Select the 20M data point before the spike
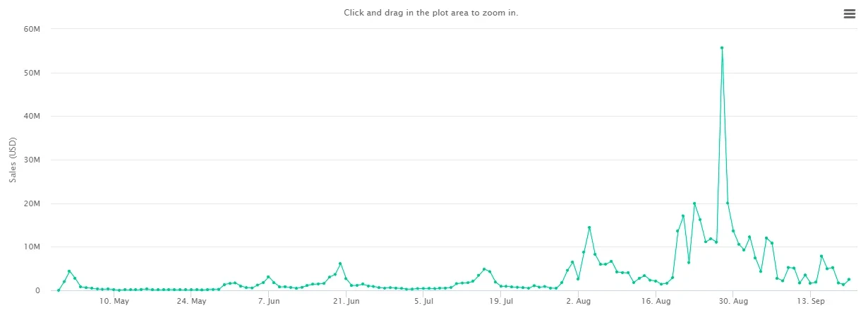The width and height of the screenshot is (868, 320). click(694, 203)
